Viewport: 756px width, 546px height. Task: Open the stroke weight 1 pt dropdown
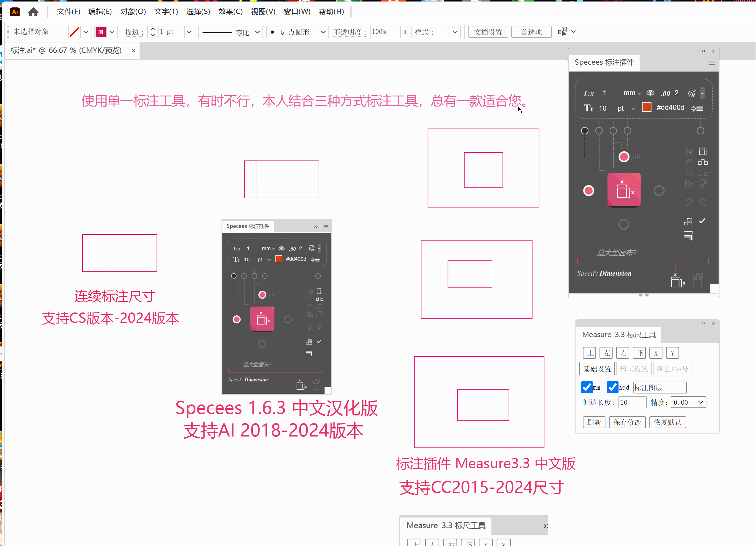(x=189, y=32)
